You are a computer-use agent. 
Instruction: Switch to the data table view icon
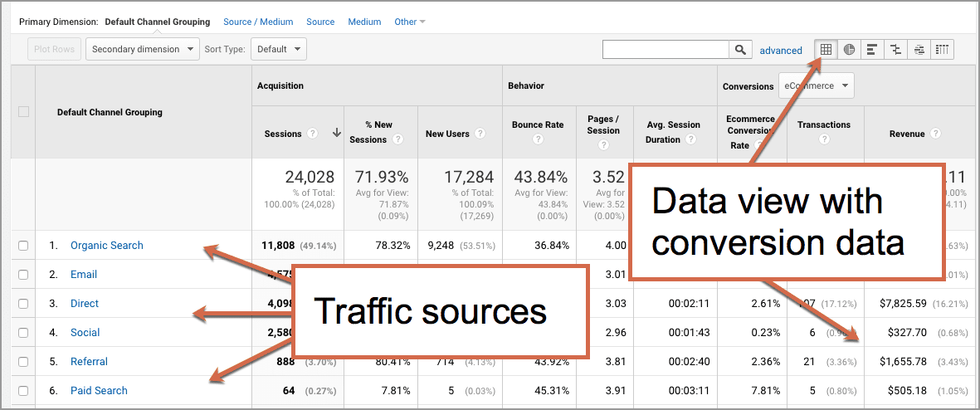coord(826,49)
